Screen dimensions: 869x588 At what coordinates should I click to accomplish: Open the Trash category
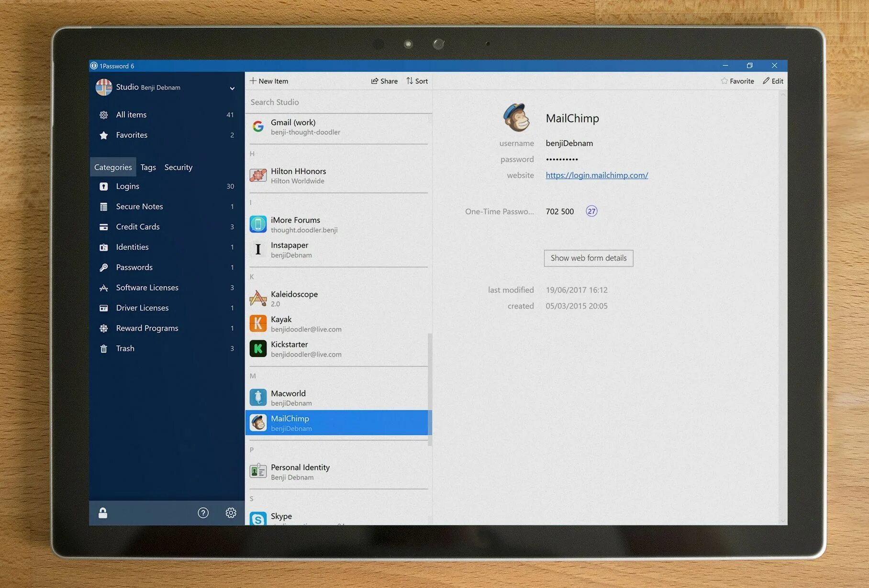(x=167, y=348)
